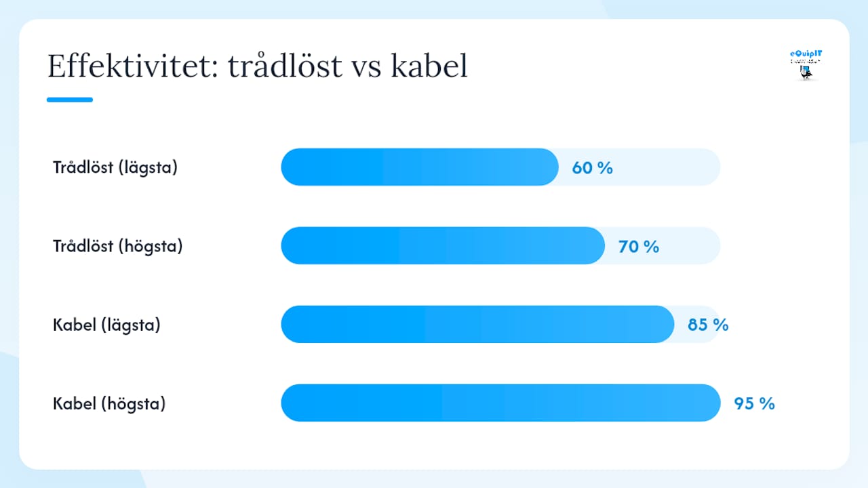This screenshot has height=488, width=868.
Task: Click the filled blue bar for Trådlöst (högsta)
Action: coord(443,245)
